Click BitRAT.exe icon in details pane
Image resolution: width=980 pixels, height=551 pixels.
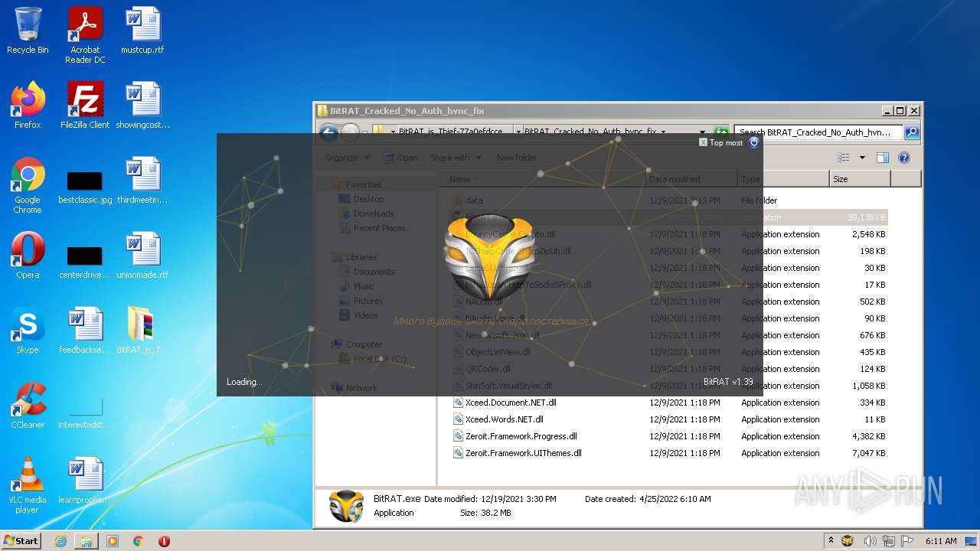click(x=346, y=506)
